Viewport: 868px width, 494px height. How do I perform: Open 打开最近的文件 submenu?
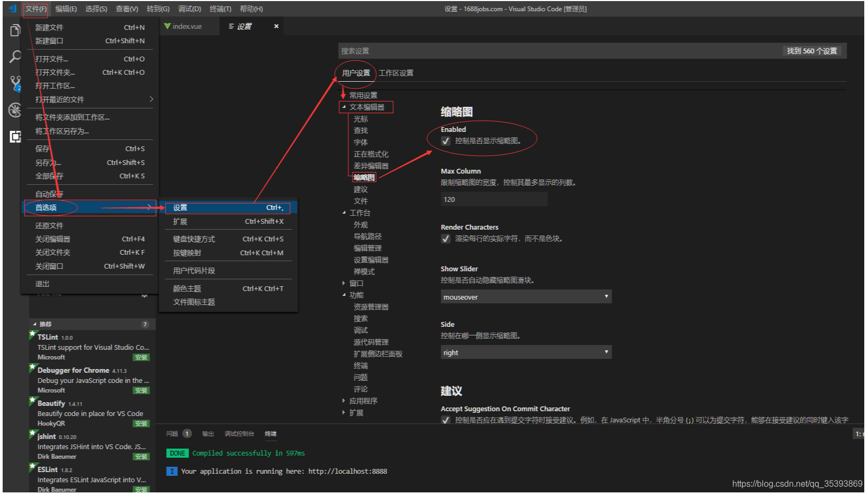[90, 99]
